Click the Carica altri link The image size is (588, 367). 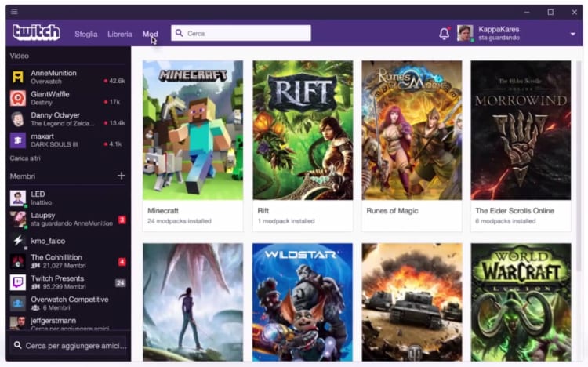pos(25,158)
